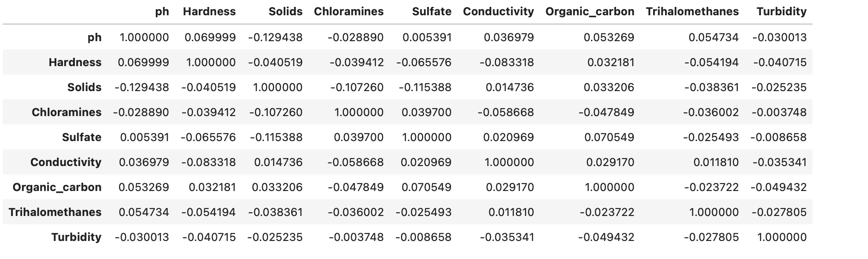Click ph row's Solids value -0.129438
Viewport: 868px width, 259px height.
[275, 37]
